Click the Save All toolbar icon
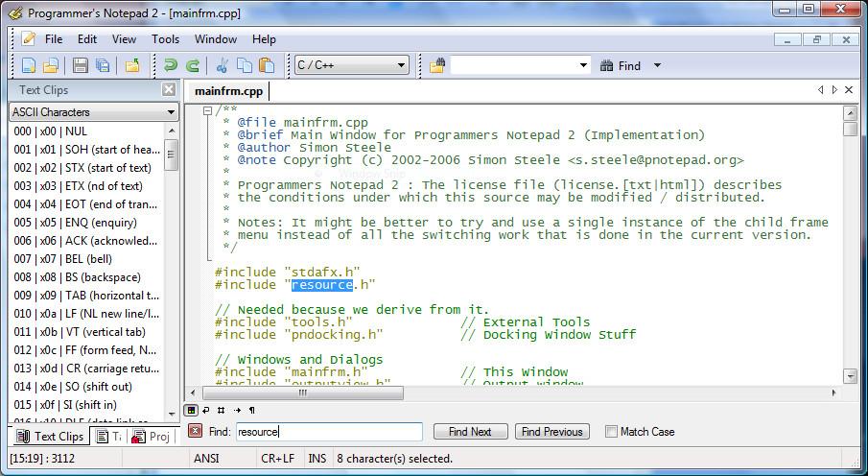Viewport: 868px width, 476px height. pos(103,65)
